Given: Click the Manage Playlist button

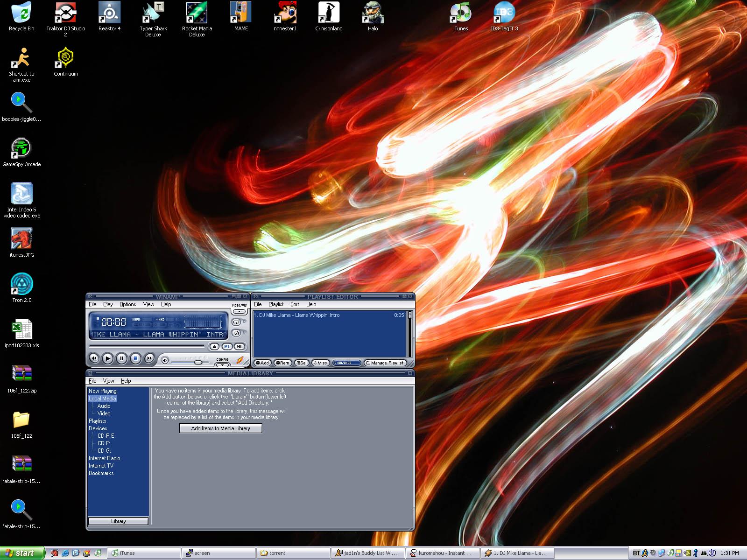Looking at the screenshot, I should coord(385,363).
